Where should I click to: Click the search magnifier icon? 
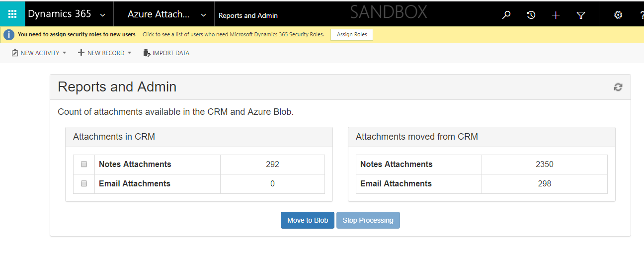pyautogui.click(x=506, y=15)
